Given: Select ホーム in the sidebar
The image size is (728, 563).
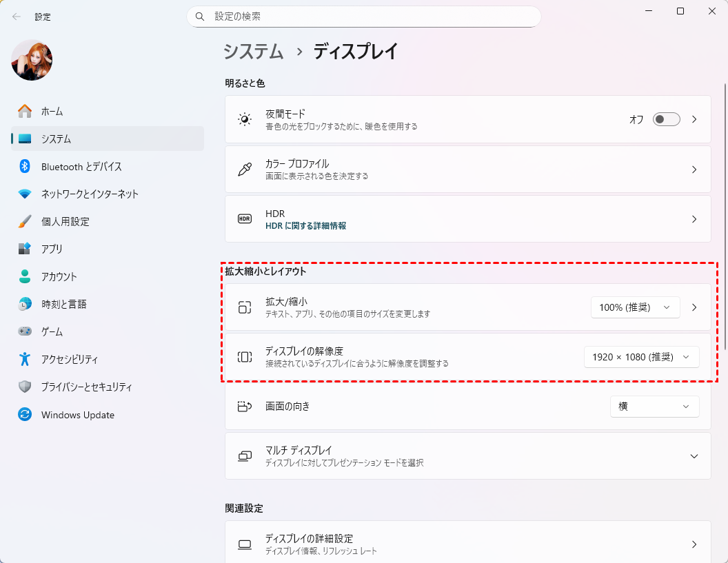Looking at the screenshot, I should coord(52,111).
